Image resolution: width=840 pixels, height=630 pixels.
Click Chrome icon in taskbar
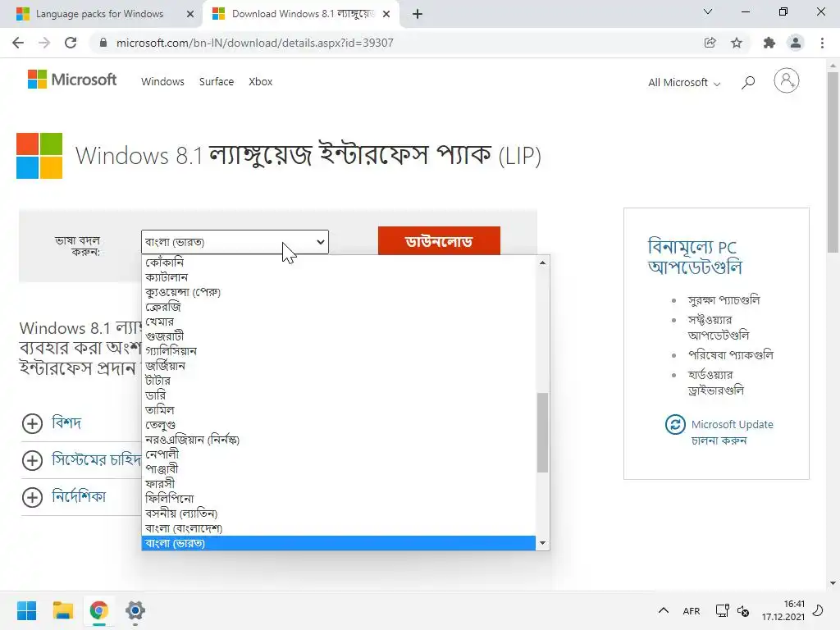click(99, 610)
